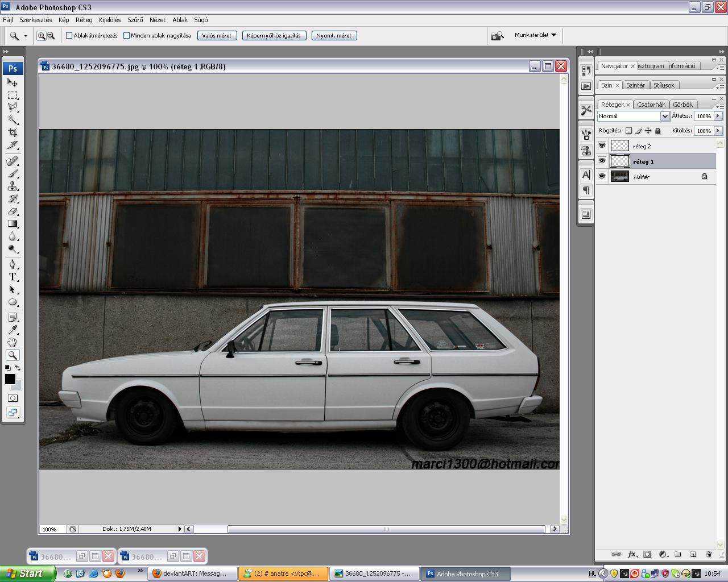Select the Move tool
728x582 pixels.
(13, 82)
